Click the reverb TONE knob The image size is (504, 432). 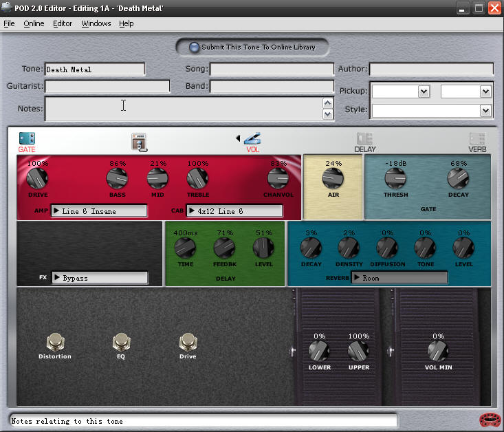click(x=425, y=248)
